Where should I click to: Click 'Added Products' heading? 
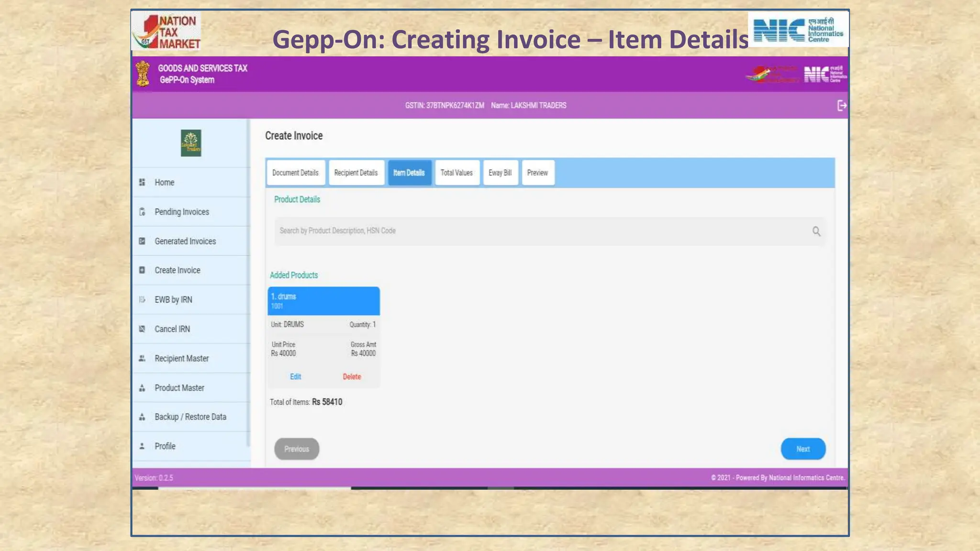tap(294, 275)
